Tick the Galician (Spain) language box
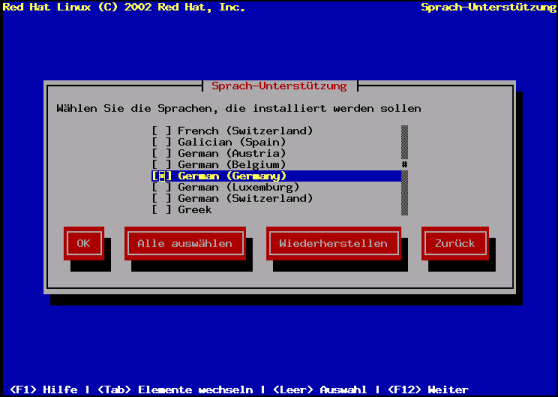 coord(162,142)
